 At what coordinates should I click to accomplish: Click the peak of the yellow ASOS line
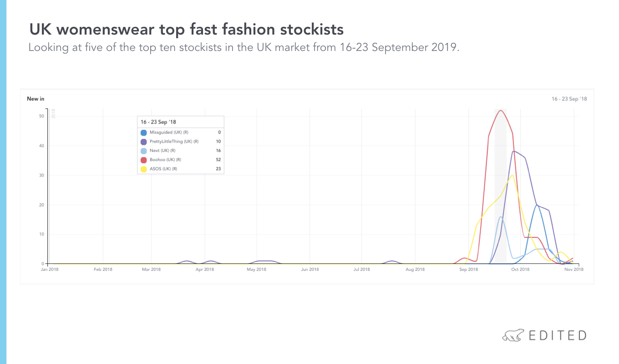(x=512, y=175)
